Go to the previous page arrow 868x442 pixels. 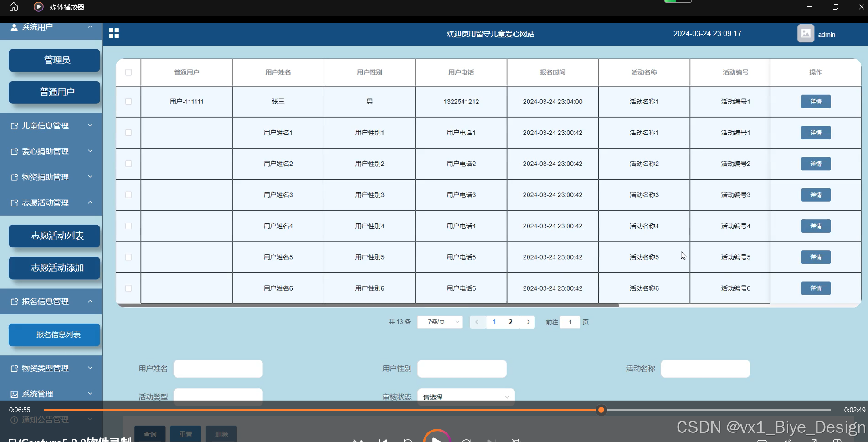(x=477, y=322)
